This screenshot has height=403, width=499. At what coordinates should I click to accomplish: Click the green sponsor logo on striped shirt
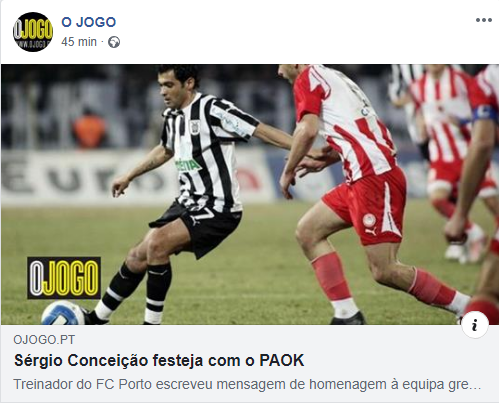tap(188, 164)
